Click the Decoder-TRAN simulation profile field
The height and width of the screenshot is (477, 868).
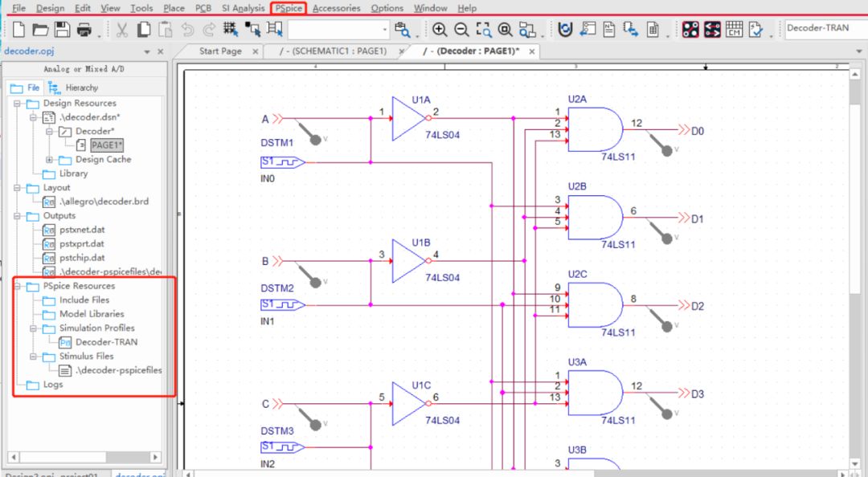(x=826, y=29)
